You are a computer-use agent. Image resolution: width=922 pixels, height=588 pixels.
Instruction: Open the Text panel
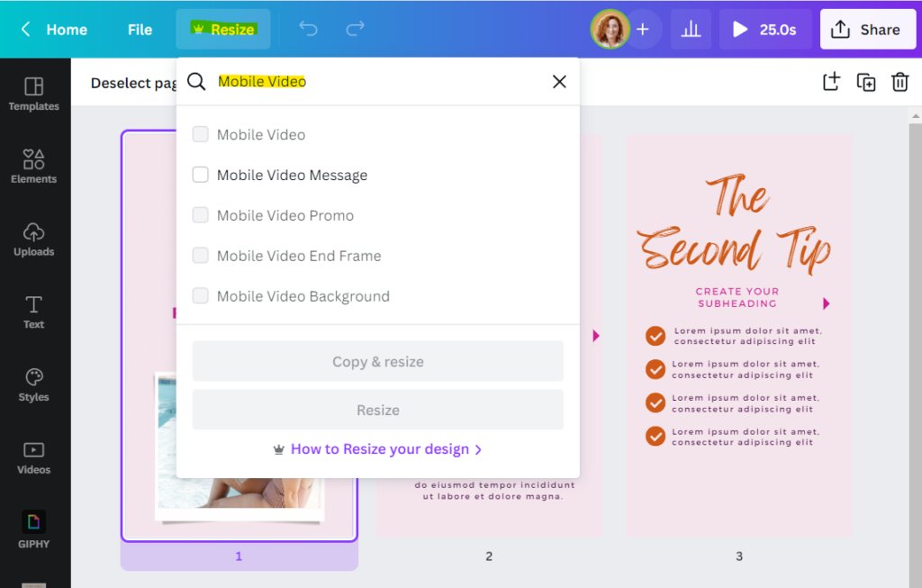(33, 312)
